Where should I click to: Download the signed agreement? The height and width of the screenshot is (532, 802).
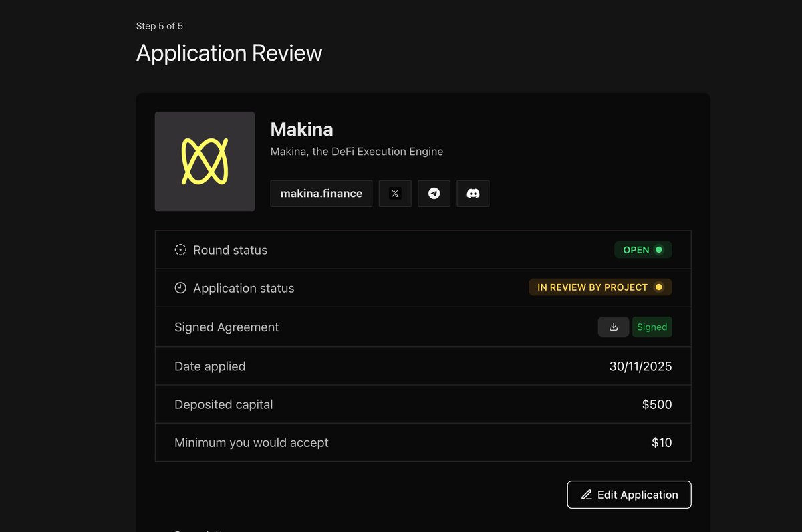(613, 327)
